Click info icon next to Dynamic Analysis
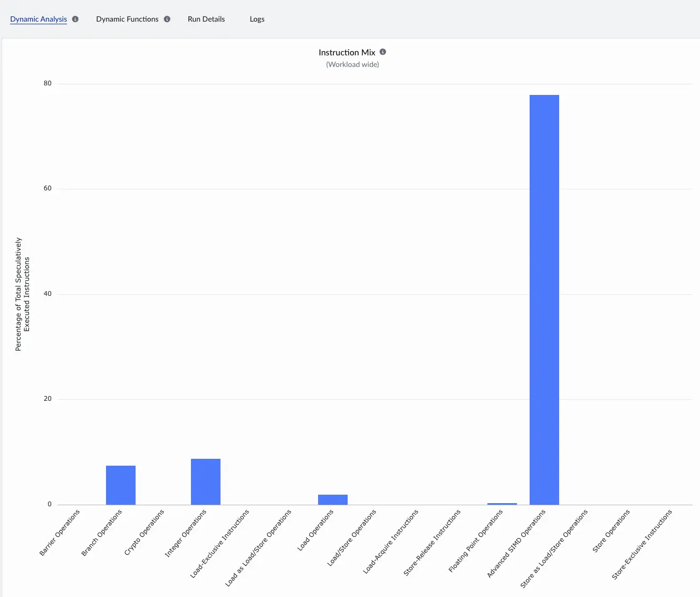Image resolution: width=700 pixels, height=597 pixels. (75, 19)
